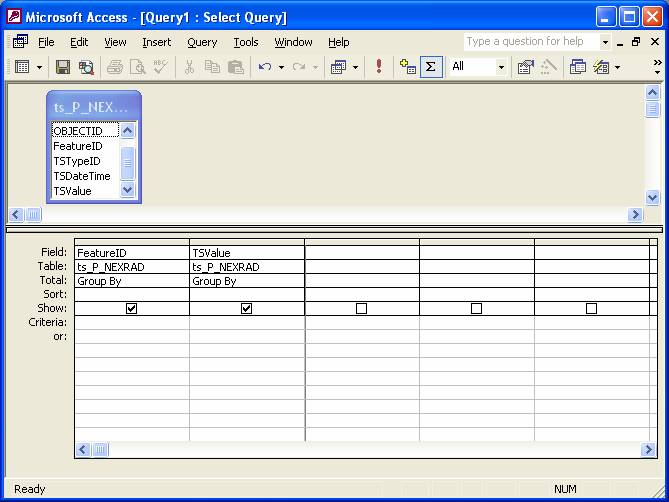Minimize the inner query window
Viewport: 669px width, 502px height.
click(620, 42)
